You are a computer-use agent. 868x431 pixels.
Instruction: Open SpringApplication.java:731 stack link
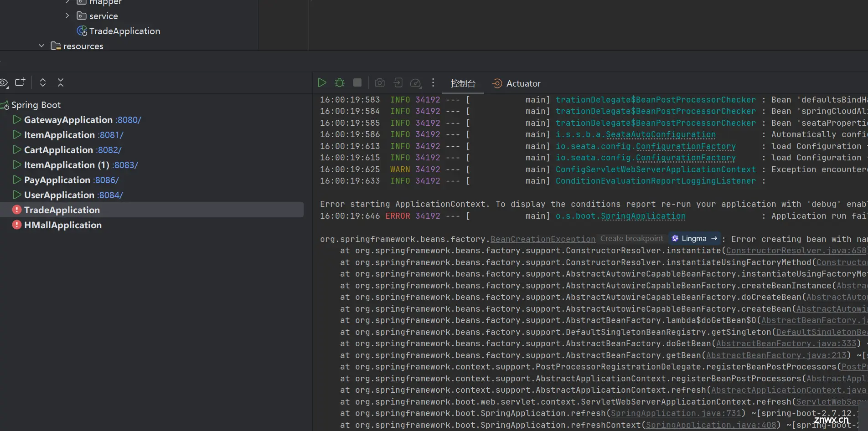(676, 413)
